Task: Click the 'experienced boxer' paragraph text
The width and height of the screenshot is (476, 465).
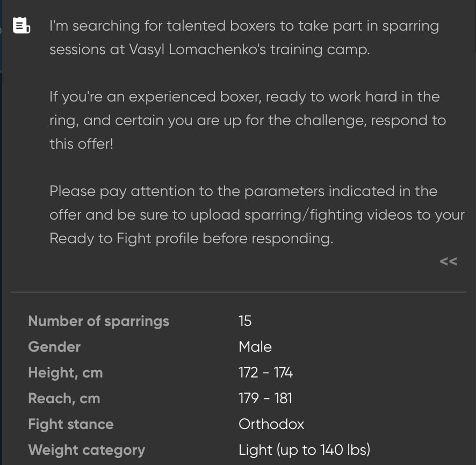Action: point(248,120)
